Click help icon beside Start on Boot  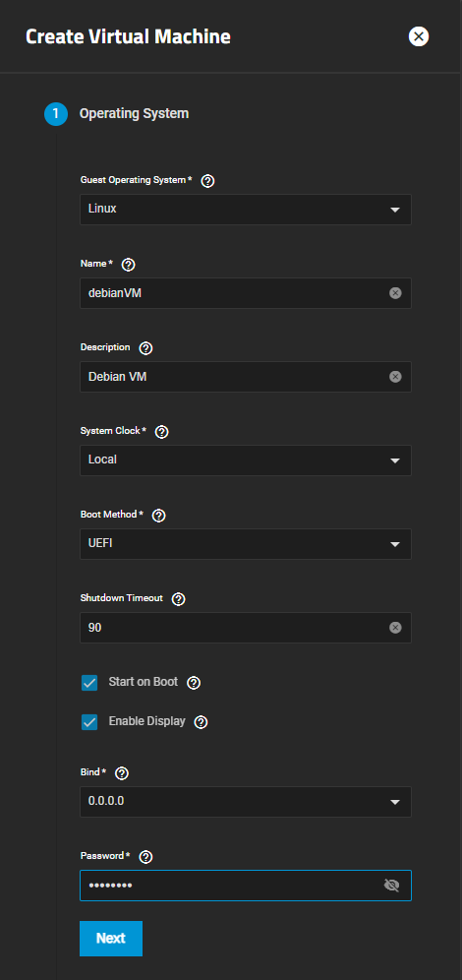click(x=194, y=683)
